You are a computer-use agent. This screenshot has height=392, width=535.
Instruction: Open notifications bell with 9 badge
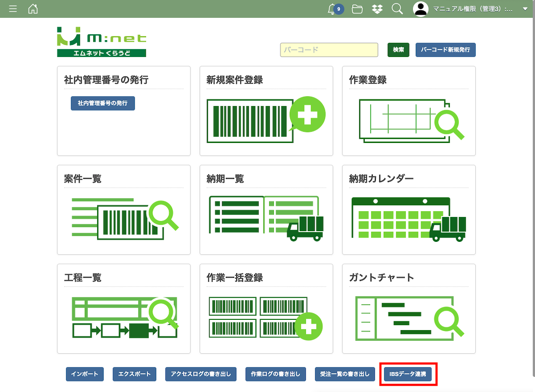332,9
